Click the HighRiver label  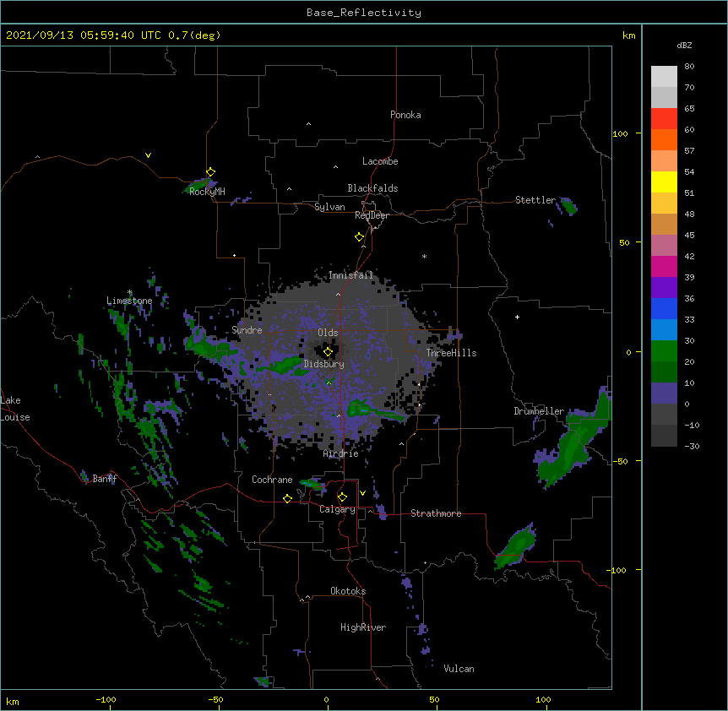[x=363, y=627]
